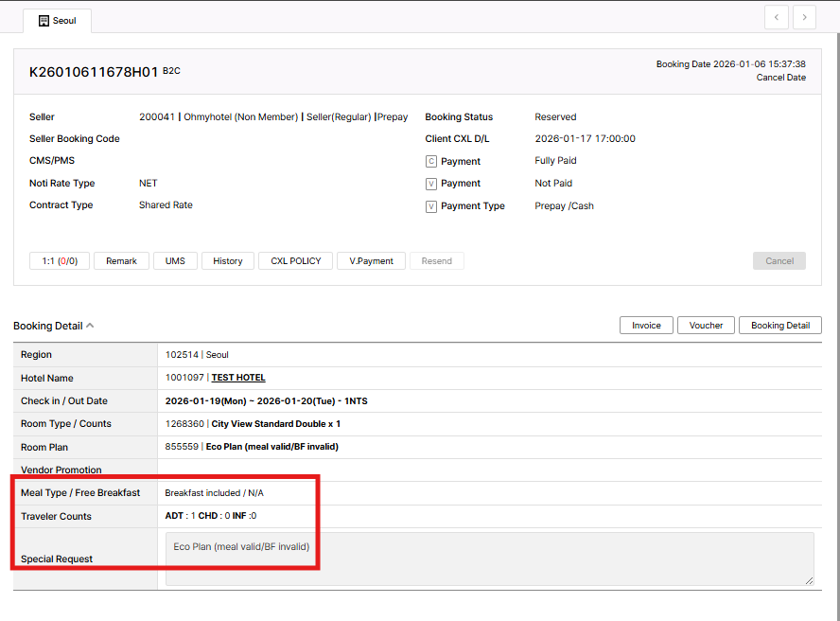Click the hotel building icon on Seoul tab
Screen dimensions: 840x621
(44, 20)
